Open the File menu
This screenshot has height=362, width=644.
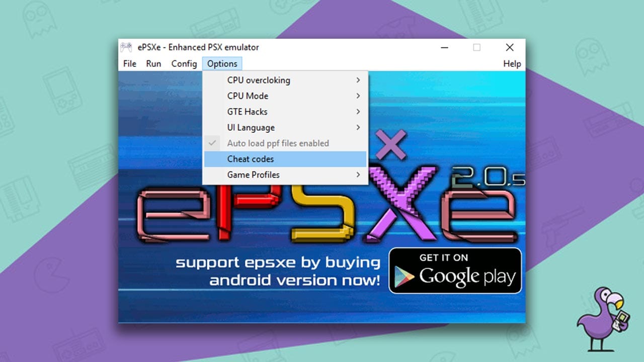130,63
